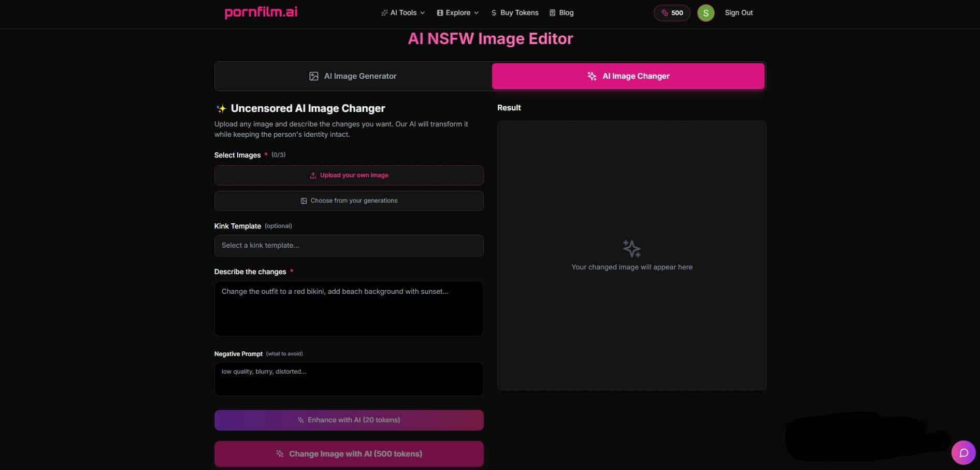Click the sparkle icon on Change Image button
980x470 pixels.
tap(280, 454)
